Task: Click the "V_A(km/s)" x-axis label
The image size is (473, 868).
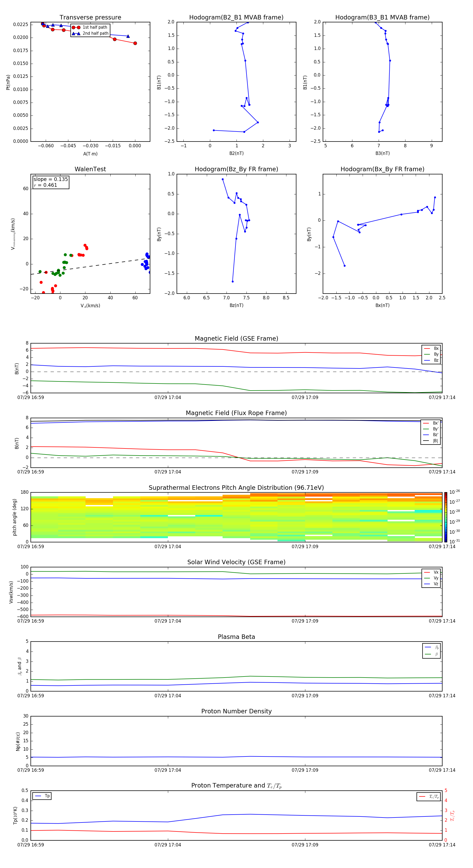Action: [90, 306]
